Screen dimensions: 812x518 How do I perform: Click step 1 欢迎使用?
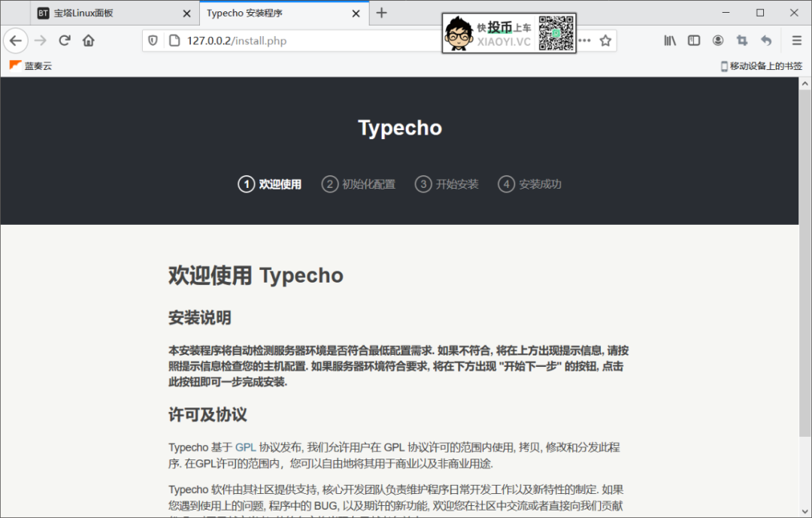click(270, 184)
